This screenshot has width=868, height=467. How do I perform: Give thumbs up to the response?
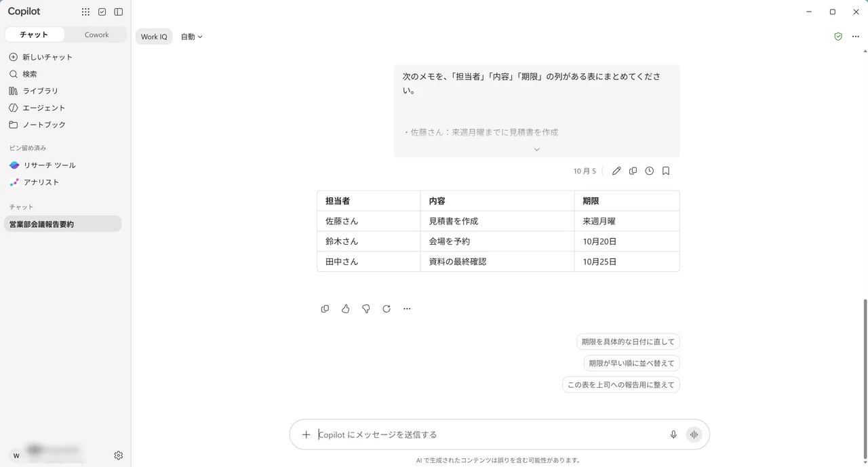pyautogui.click(x=345, y=308)
